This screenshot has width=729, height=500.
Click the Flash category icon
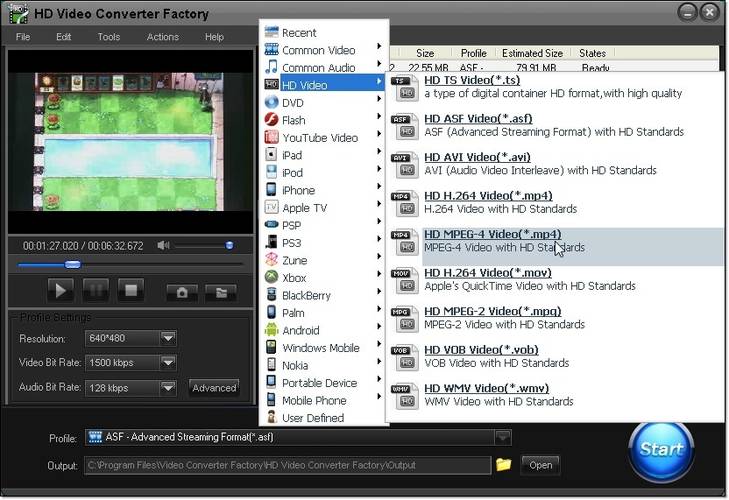click(x=272, y=120)
